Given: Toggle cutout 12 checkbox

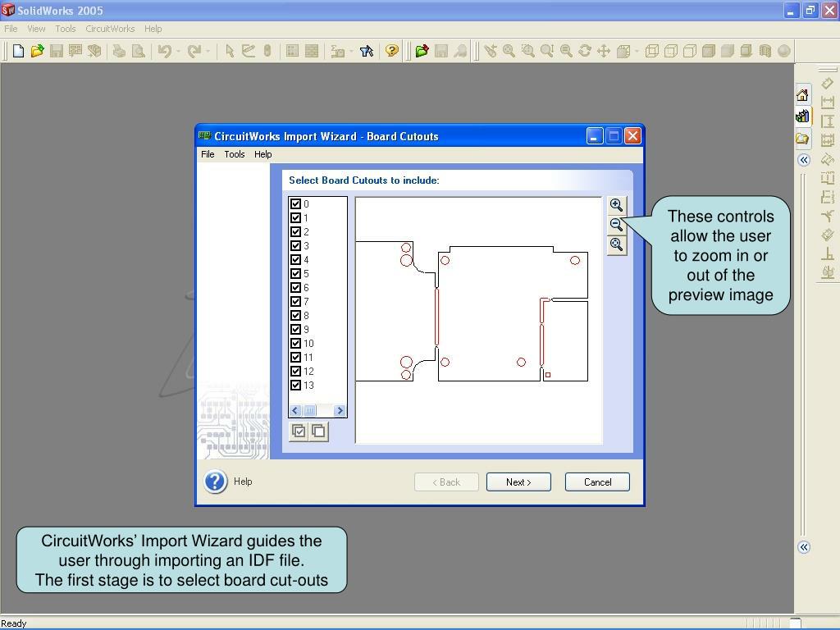Looking at the screenshot, I should tap(295, 372).
